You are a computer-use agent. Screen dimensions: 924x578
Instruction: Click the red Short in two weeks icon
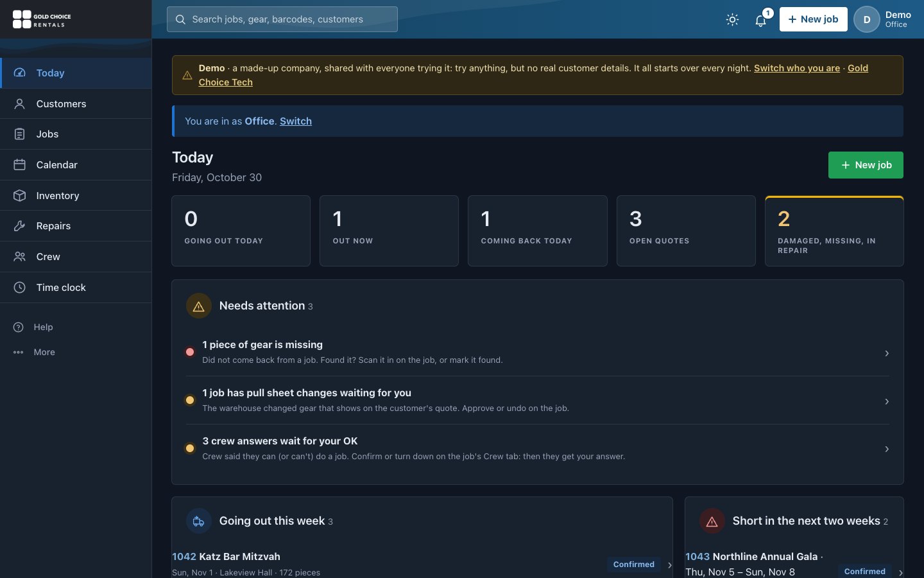pyautogui.click(x=712, y=521)
